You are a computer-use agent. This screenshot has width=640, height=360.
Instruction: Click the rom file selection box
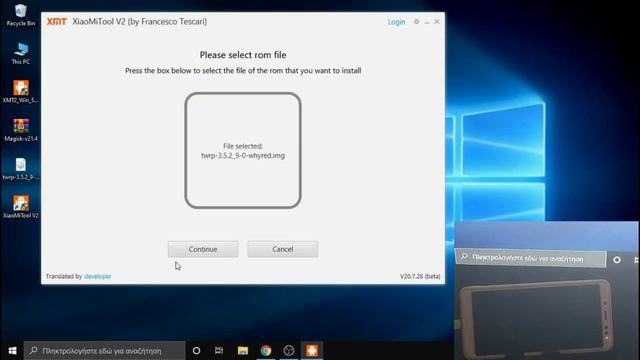(243, 150)
